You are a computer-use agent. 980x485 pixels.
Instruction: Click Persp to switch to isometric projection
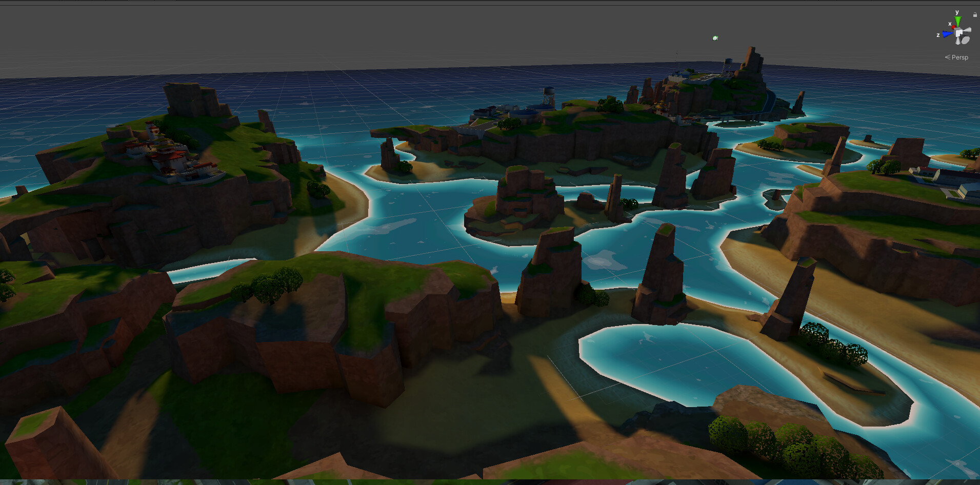(960, 57)
